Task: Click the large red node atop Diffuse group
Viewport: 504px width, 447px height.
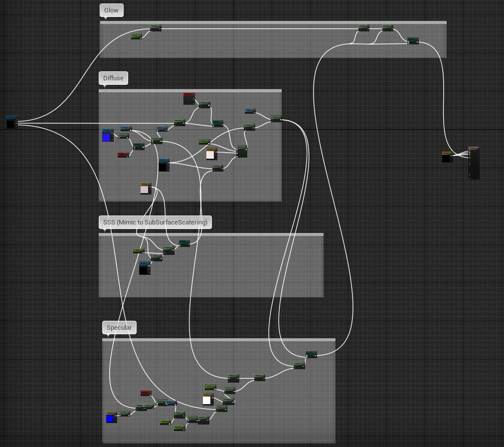Action: [188, 98]
